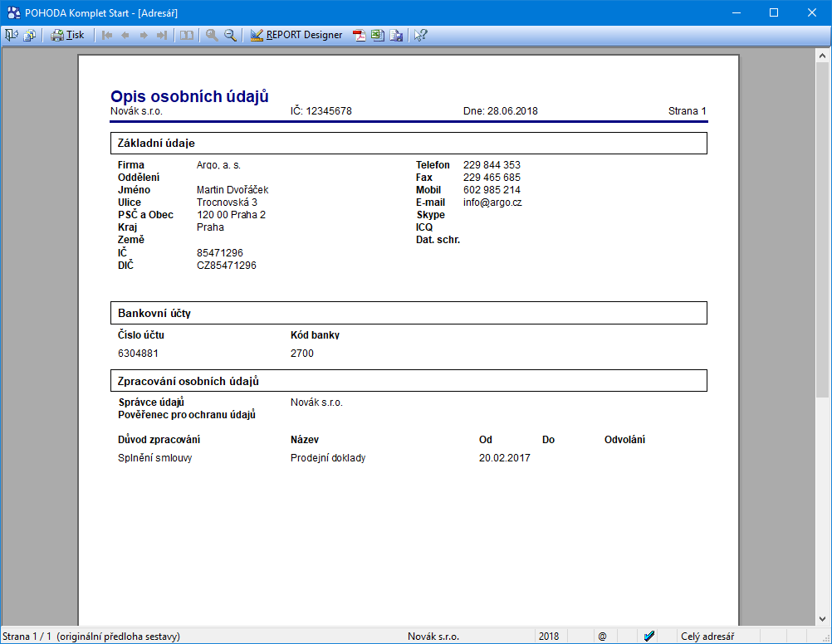832x644 pixels.
Task: Click the 'Bankovní účty' section header
Action: [x=409, y=313]
